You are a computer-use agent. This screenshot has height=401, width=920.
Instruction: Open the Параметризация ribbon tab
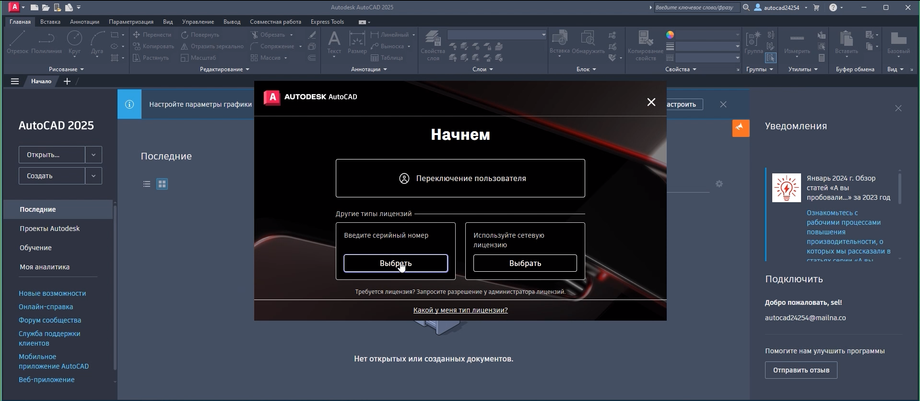pos(131,22)
